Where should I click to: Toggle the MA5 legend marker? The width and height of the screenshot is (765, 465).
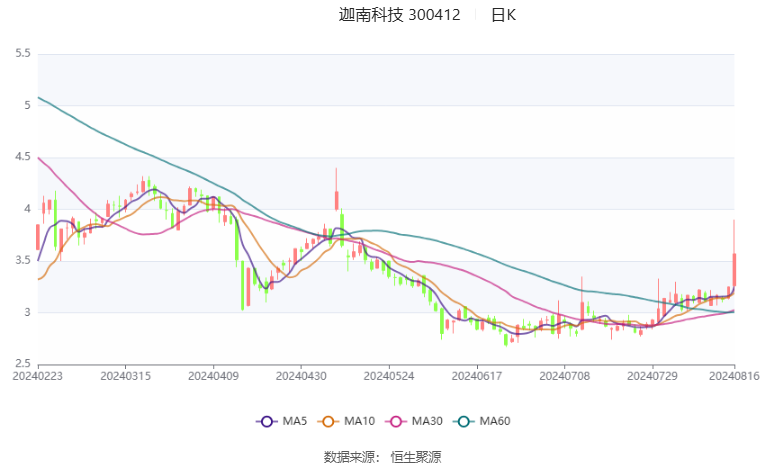point(266,422)
